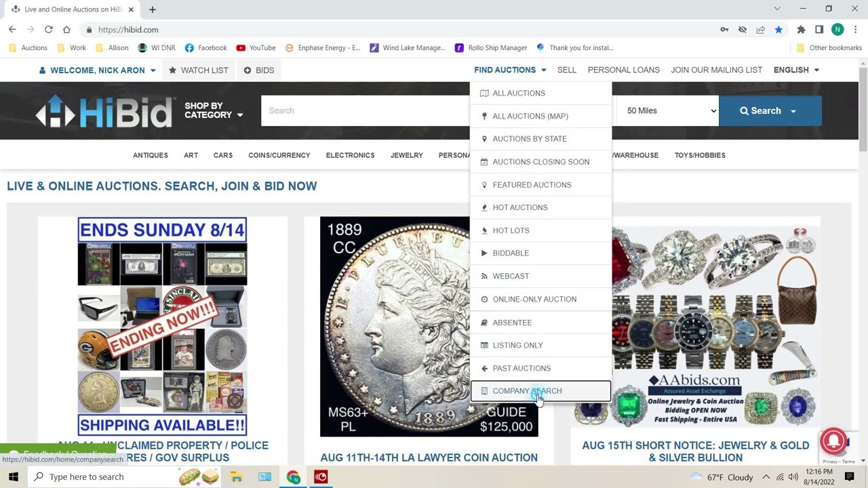Select Online-Only Auction entry
The height and width of the screenshot is (488, 868).
pos(540,299)
